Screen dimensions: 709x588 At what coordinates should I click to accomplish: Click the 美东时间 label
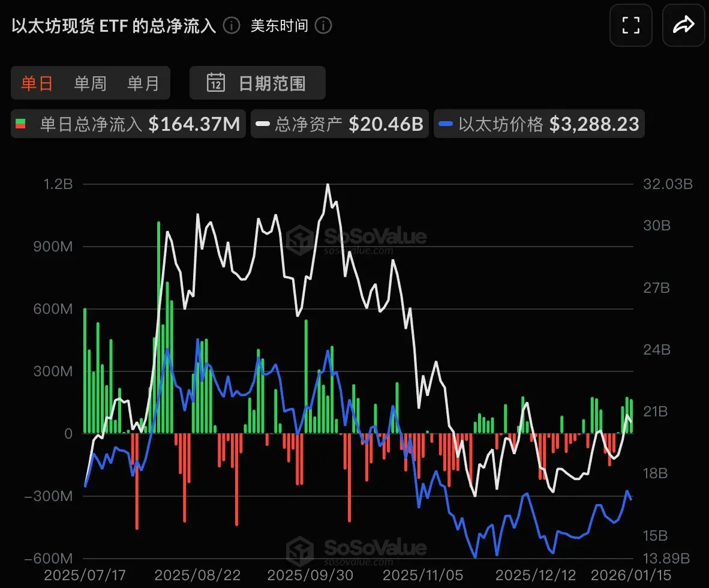280,26
